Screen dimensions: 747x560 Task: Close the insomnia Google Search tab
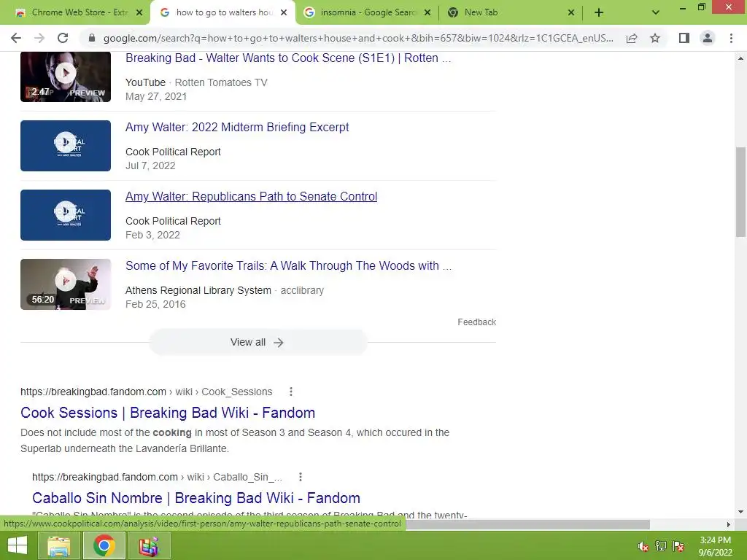(x=427, y=13)
